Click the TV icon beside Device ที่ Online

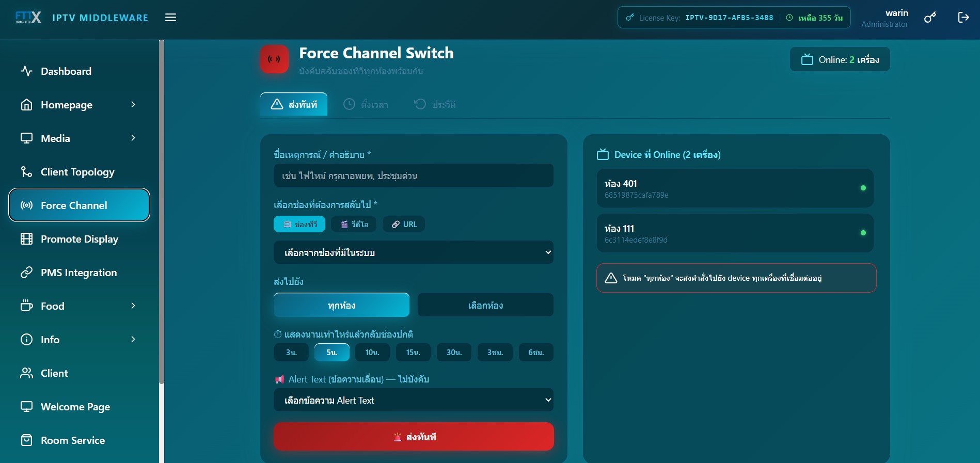pyautogui.click(x=603, y=154)
